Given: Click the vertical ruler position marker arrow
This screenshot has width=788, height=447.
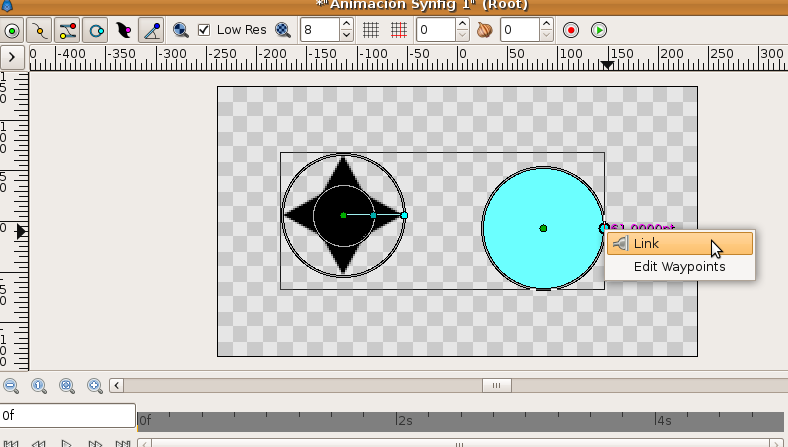Looking at the screenshot, I should (21, 232).
